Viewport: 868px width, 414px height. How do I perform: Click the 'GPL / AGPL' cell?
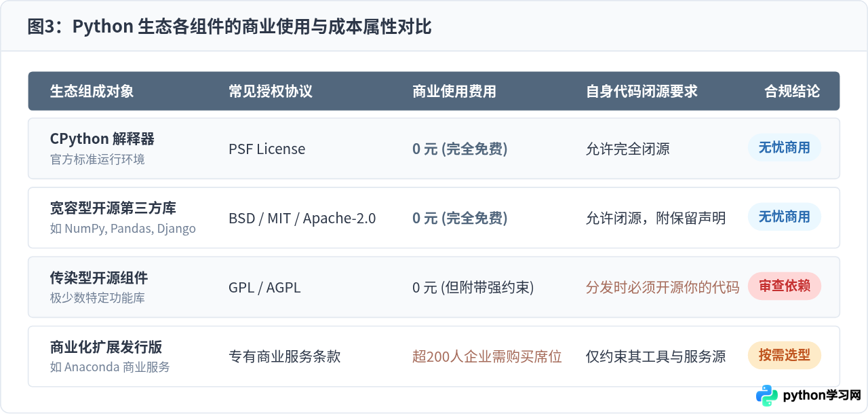coord(264,287)
